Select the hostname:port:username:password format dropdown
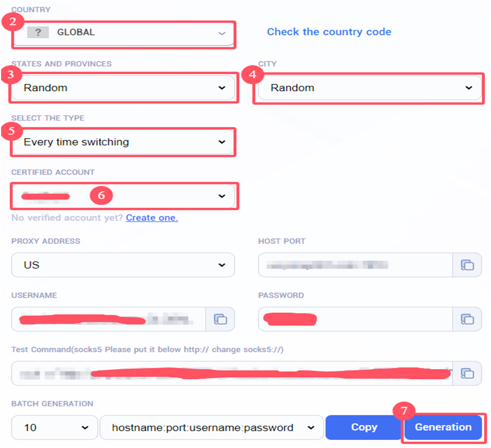Image resolution: width=491 pixels, height=448 pixels. 212,428
